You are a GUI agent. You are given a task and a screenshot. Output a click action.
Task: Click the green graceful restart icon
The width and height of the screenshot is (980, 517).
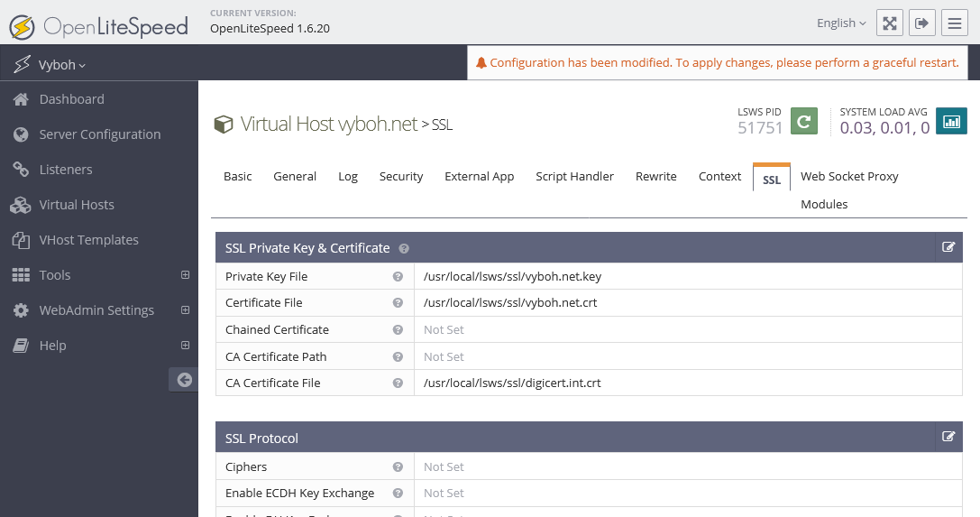[804, 121]
